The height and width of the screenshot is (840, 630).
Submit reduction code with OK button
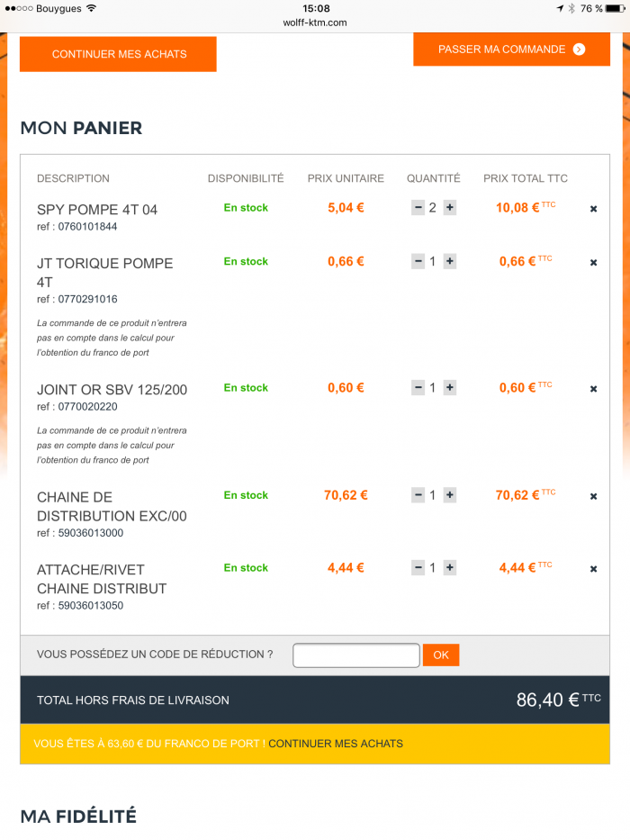[x=441, y=655]
